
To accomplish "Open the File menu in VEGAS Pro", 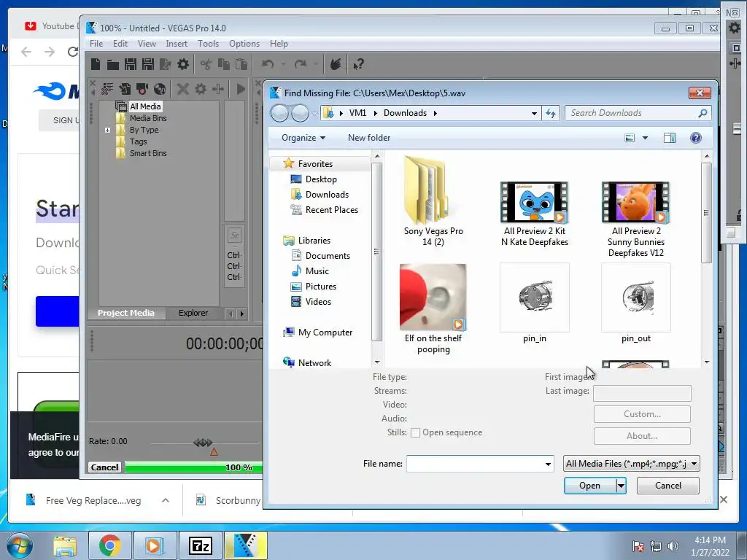I will click(x=96, y=43).
